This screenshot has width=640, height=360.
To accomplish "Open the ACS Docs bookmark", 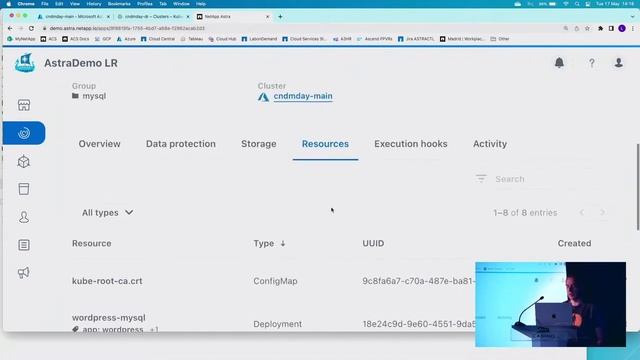I will pyautogui.click(x=76, y=39).
